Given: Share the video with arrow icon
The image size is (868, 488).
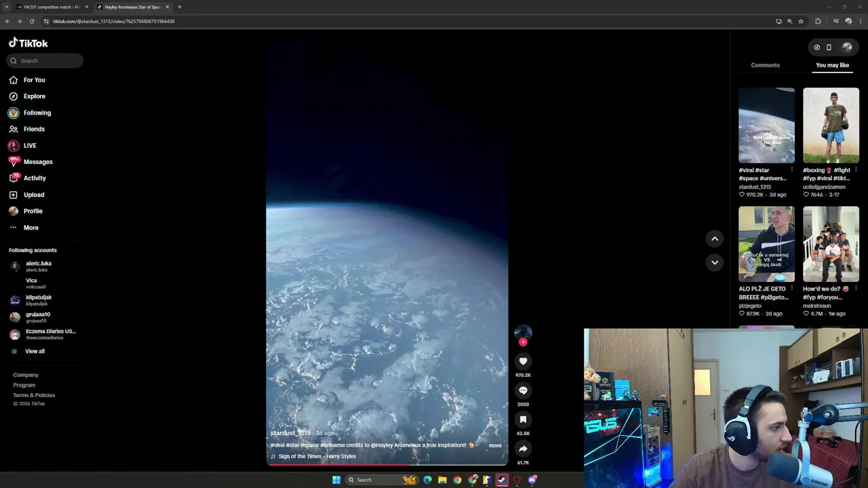Looking at the screenshot, I should click(x=523, y=449).
